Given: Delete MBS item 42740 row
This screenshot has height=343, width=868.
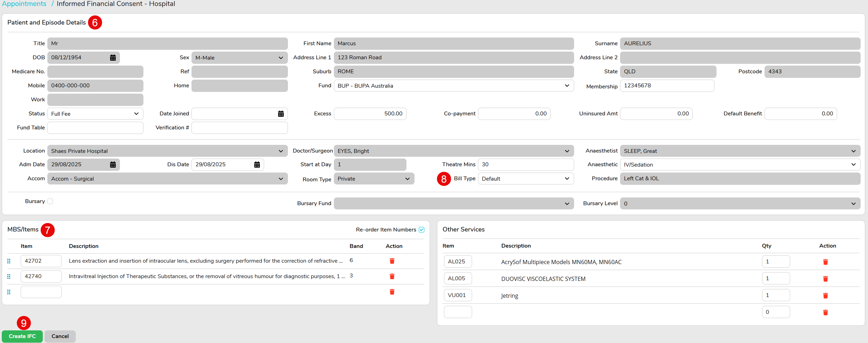Looking at the screenshot, I should coord(392,276).
